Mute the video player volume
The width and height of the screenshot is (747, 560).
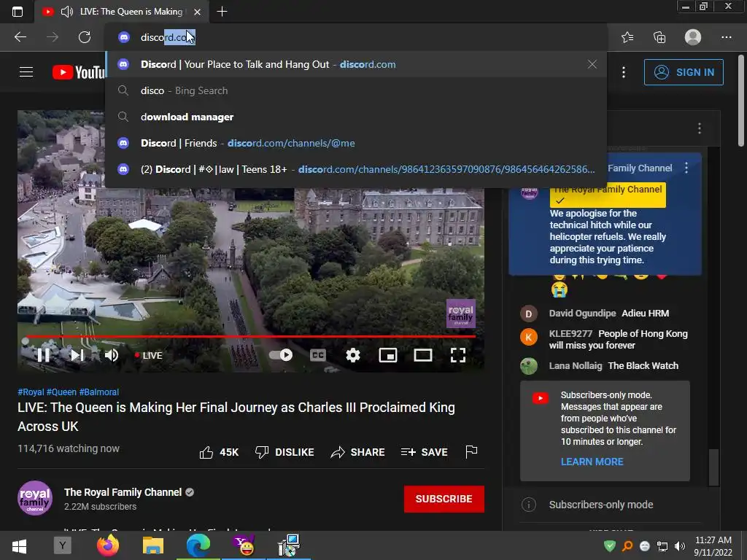112,355
